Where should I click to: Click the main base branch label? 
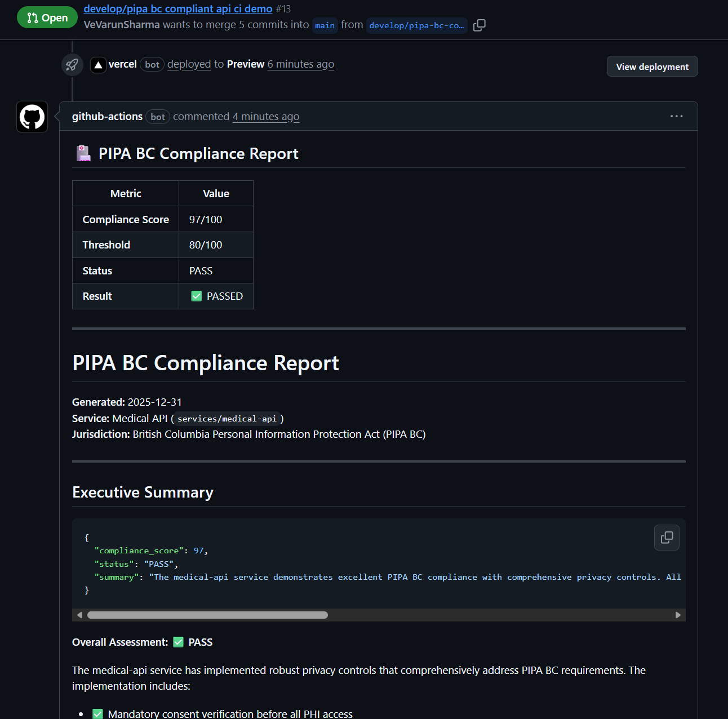325,25
